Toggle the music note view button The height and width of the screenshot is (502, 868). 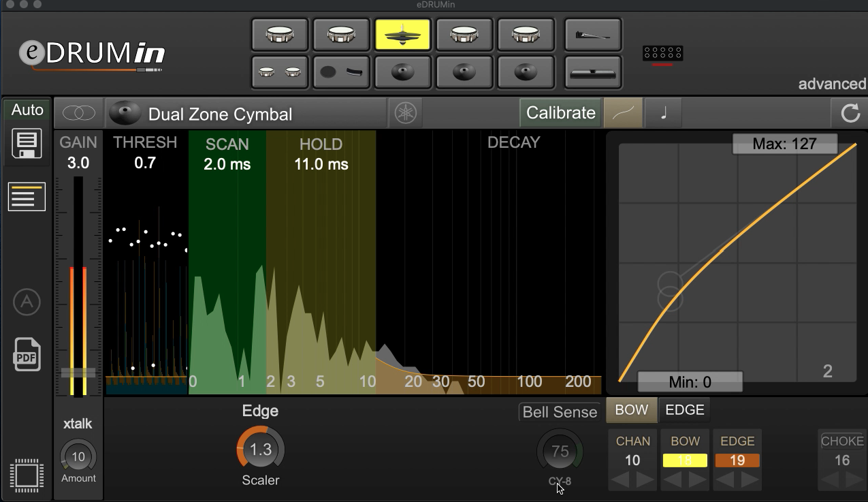[663, 113]
